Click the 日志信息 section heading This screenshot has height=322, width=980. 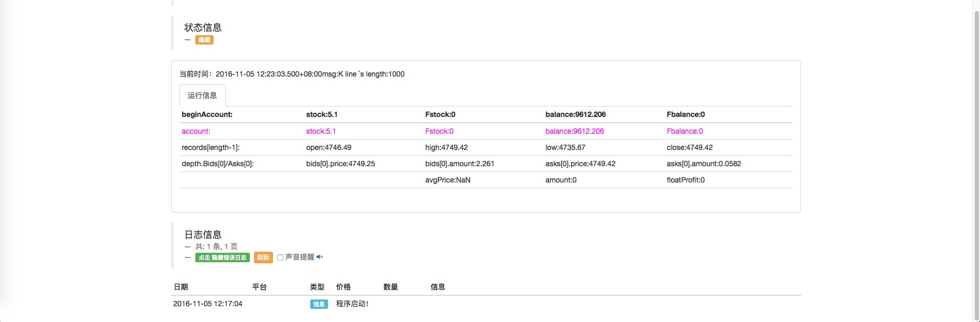[x=203, y=234]
